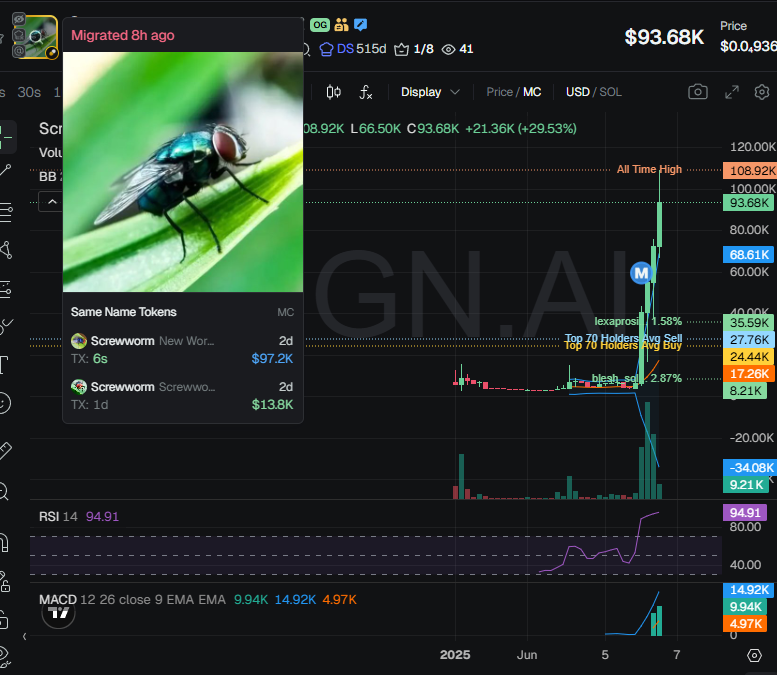The width and height of the screenshot is (777, 675).
Task: Toggle stay in drawing mode lock
Action: point(4,581)
